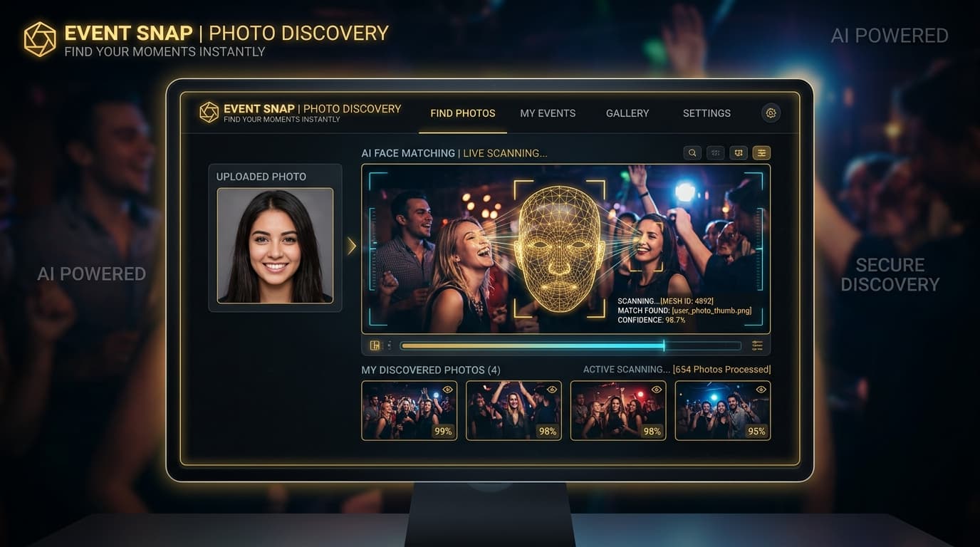
Task: Click the compare view icon left of the filter sliders
Action: pos(739,153)
